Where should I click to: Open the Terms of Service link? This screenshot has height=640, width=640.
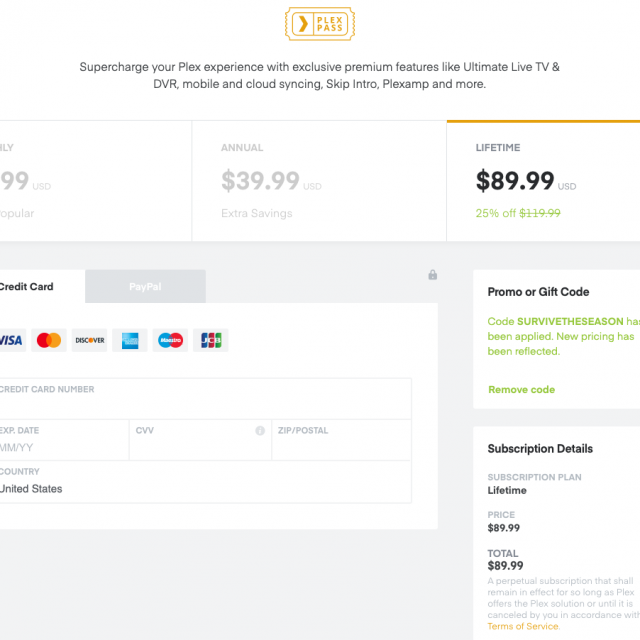pos(523,626)
